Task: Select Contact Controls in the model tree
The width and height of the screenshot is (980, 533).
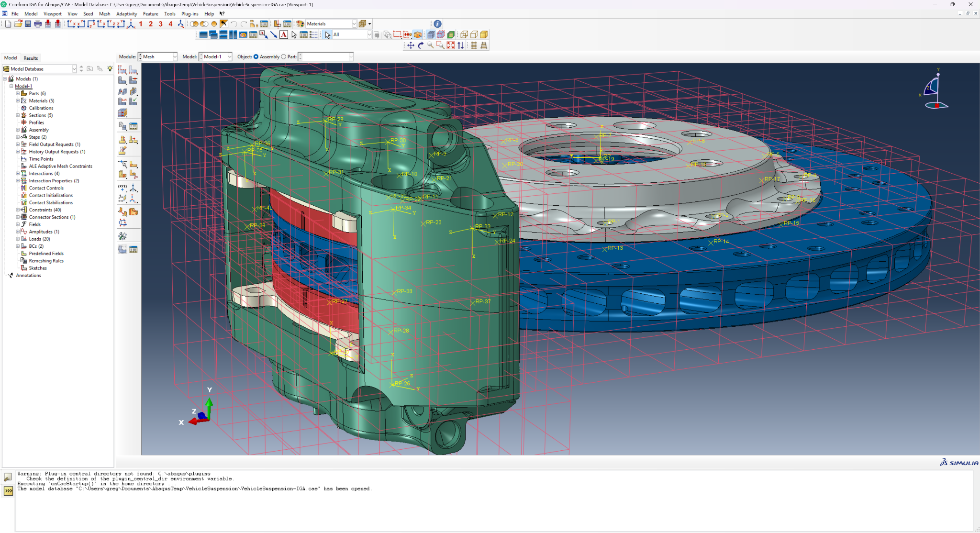Action: tap(46, 188)
